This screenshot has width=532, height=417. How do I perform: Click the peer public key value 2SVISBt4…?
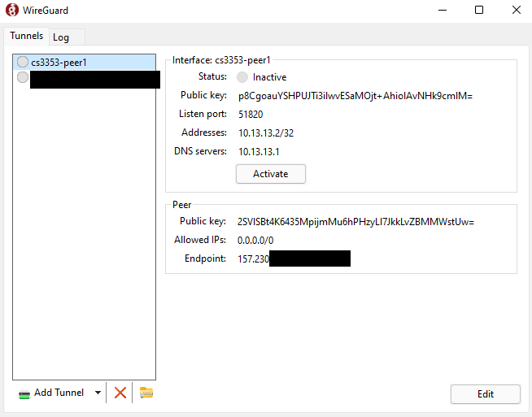click(x=355, y=222)
